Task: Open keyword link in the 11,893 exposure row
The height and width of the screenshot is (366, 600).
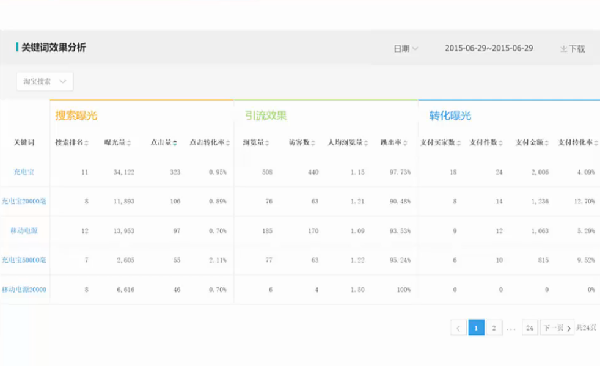Action: [24, 201]
